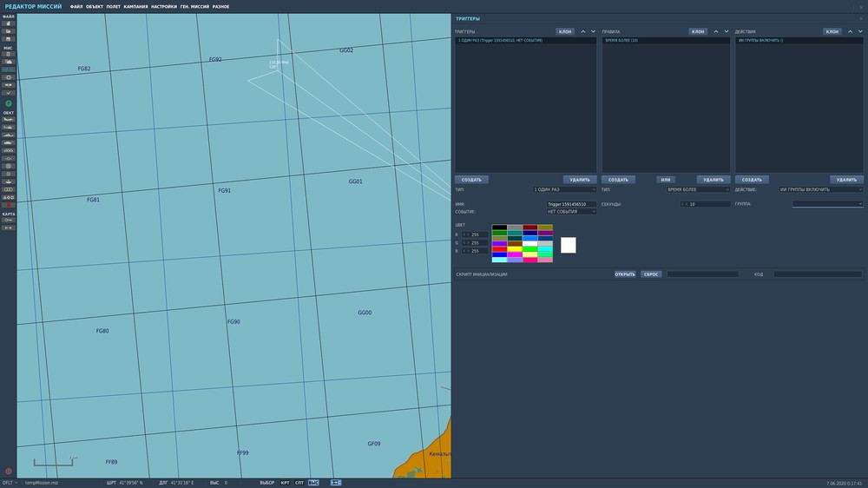Open the ФАЙЛ menu
The height and width of the screenshot is (488, 868).
tap(76, 7)
